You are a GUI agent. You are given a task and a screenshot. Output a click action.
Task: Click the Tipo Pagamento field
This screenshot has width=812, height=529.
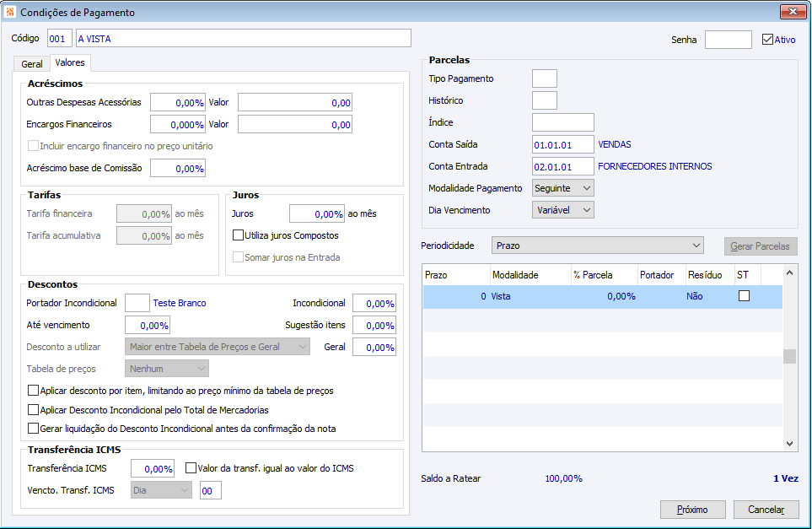pyautogui.click(x=545, y=78)
